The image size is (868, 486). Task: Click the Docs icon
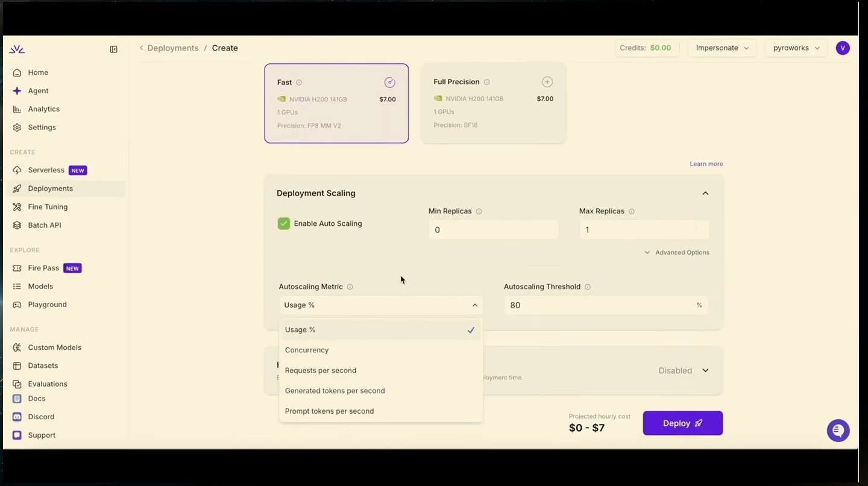click(x=17, y=399)
